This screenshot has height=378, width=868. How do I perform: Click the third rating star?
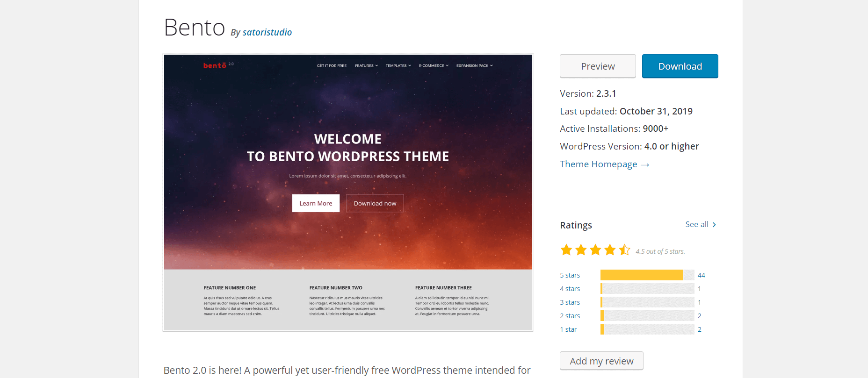tap(595, 250)
